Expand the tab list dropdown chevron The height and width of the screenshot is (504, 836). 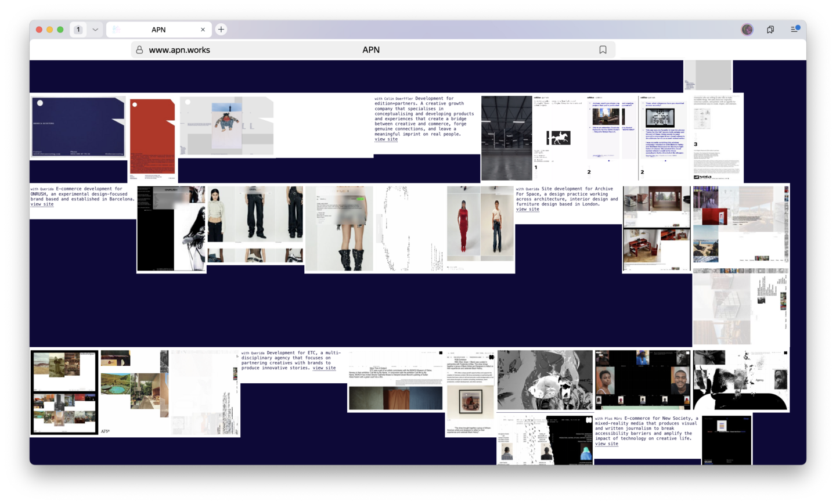pyautogui.click(x=95, y=30)
